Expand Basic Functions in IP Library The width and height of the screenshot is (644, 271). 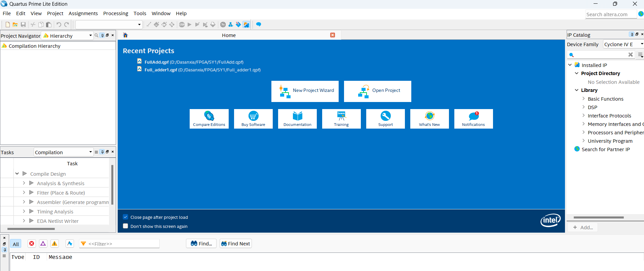click(583, 99)
